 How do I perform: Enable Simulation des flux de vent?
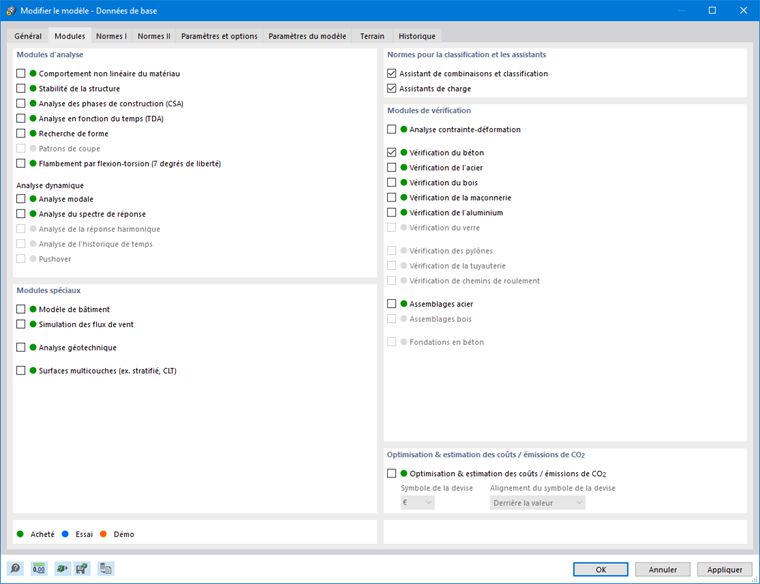21,324
